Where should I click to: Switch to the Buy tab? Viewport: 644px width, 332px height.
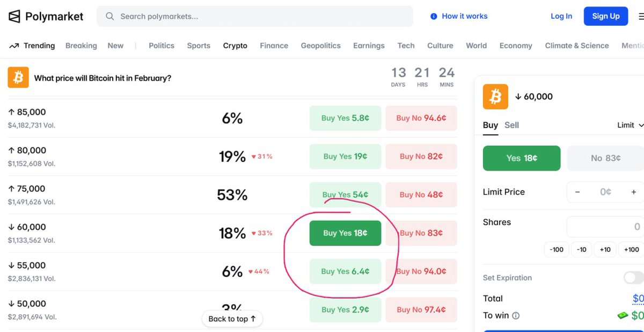491,125
